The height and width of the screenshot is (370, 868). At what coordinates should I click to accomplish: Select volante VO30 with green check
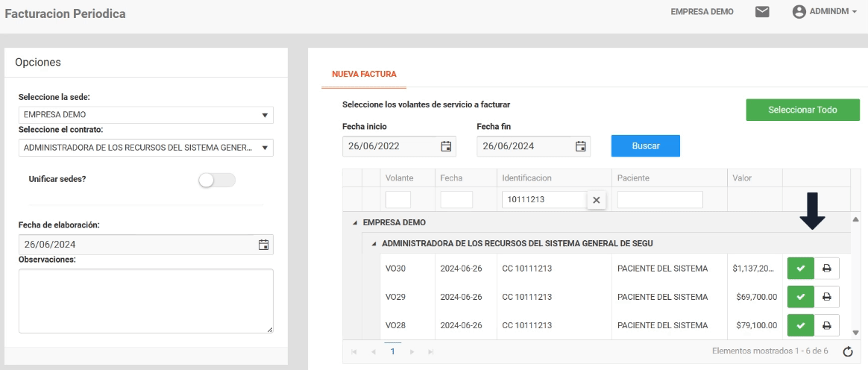click(799, 268)
